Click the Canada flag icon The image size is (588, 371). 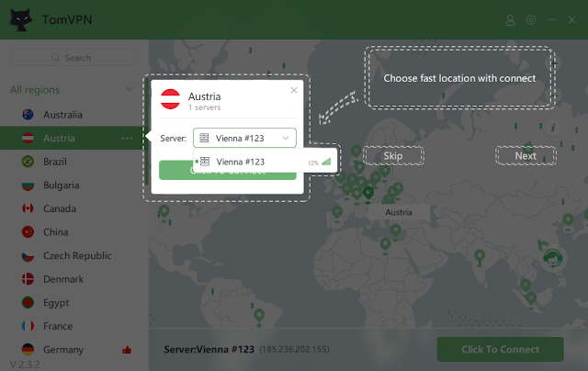(28, 208)
